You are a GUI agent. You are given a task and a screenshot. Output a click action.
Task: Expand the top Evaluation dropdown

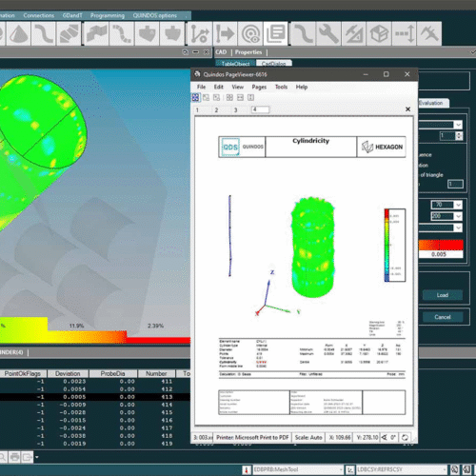click(458, 125)
